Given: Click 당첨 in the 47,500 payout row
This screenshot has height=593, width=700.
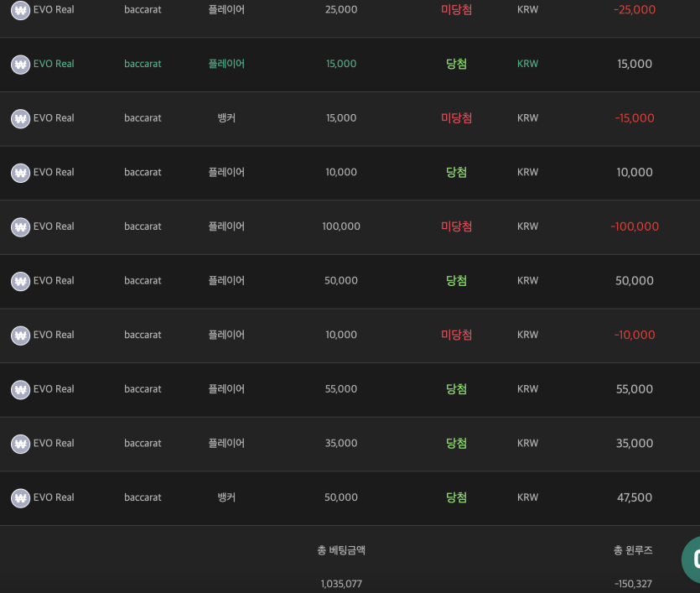Looking at the screenshot, I should pos(456,497).
